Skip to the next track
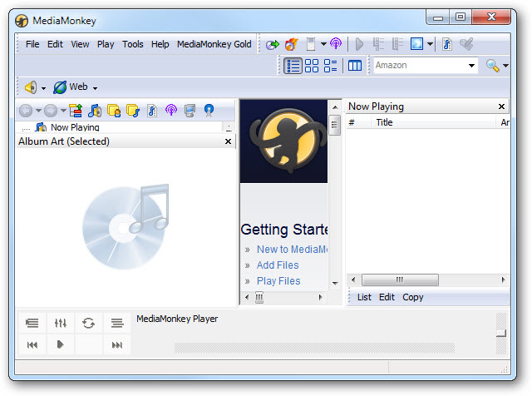Screen dimensions: 532x396 (x=117, y=344)
